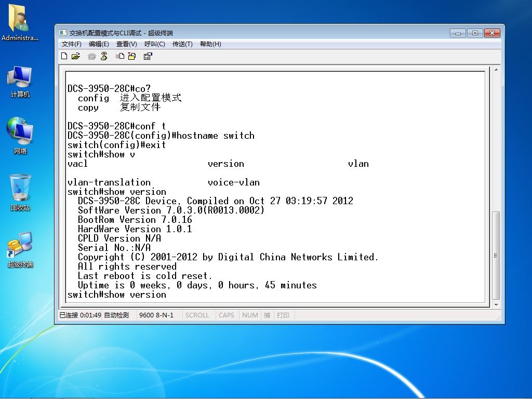Click the scroll down arrow of terminal

(496, 304)
